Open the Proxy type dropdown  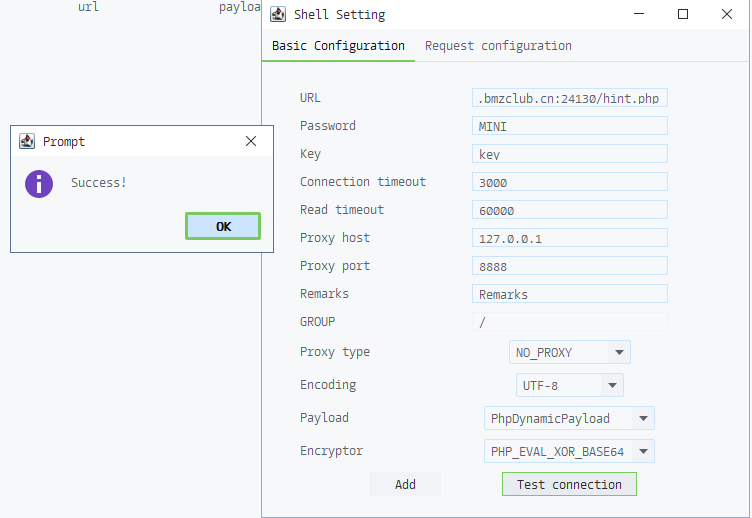pyautogui.click(x=619, y=352)
